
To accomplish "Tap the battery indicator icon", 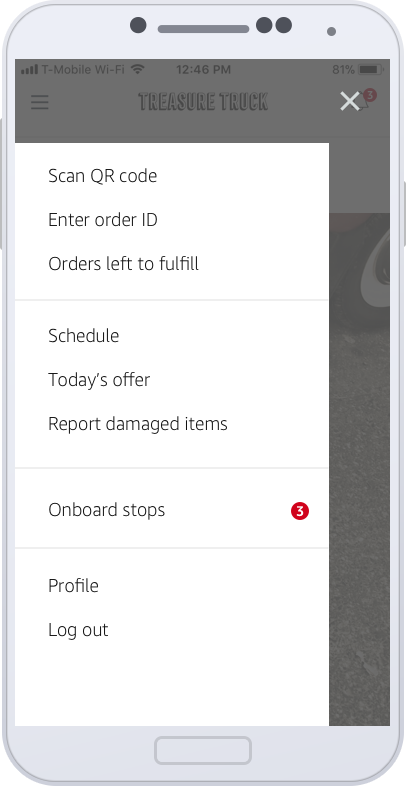I will click(370, 69).
